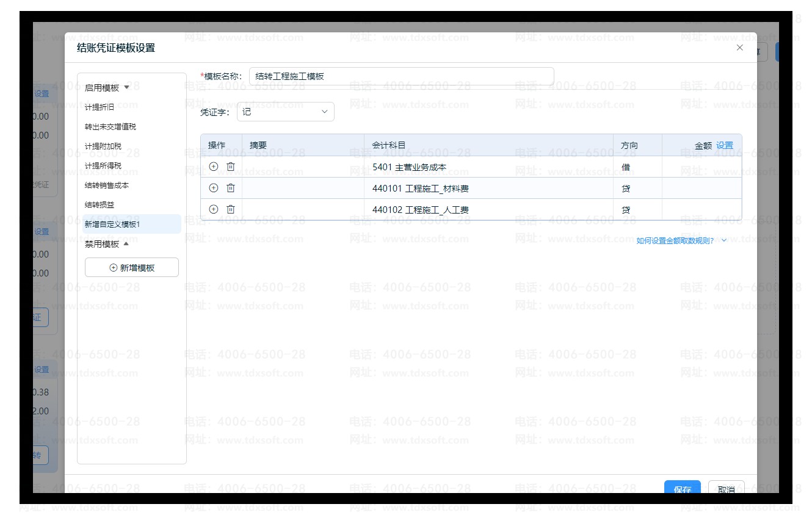Select the 转出未交增值税 template

pyautogui.click(x=111, y=127)
